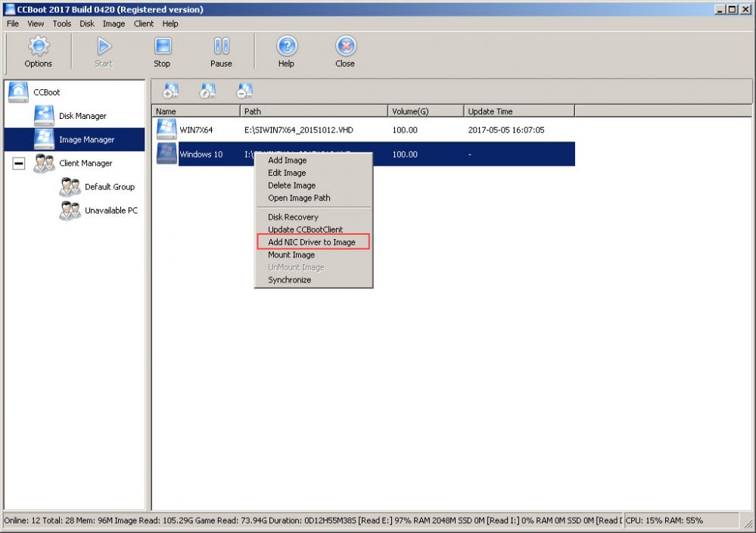The image size is (756, 533).
Task: Click the Pause toolbar icon
Action: click(x=221, y=47)
